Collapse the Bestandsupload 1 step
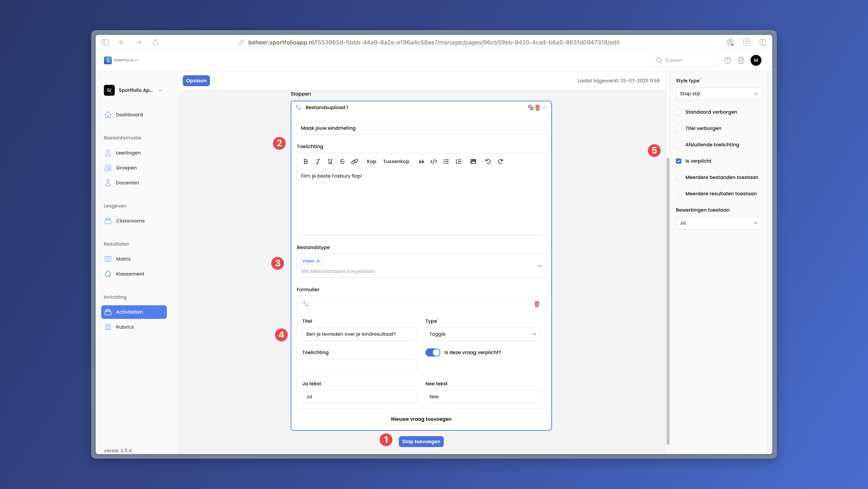868x489 pixels. coord(544,108)
